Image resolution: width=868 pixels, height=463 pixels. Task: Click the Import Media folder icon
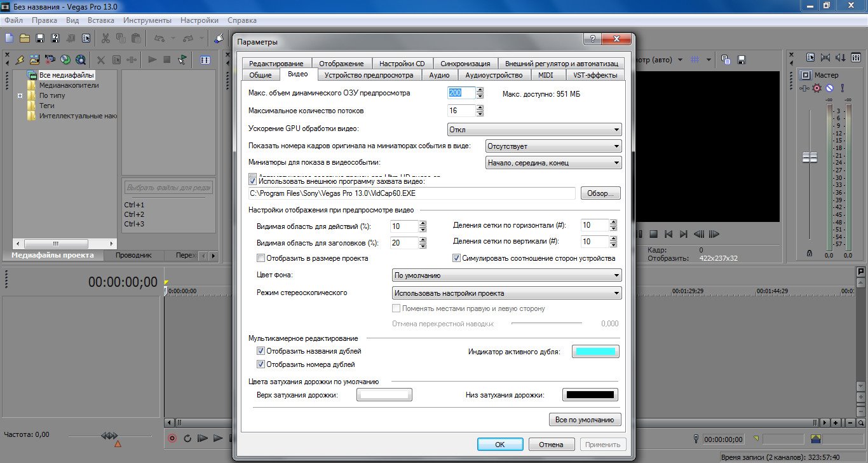pos(34,60)
